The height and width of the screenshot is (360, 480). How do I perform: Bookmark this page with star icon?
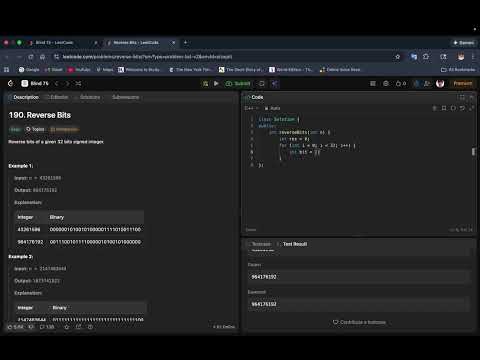(x=397, y=57)
